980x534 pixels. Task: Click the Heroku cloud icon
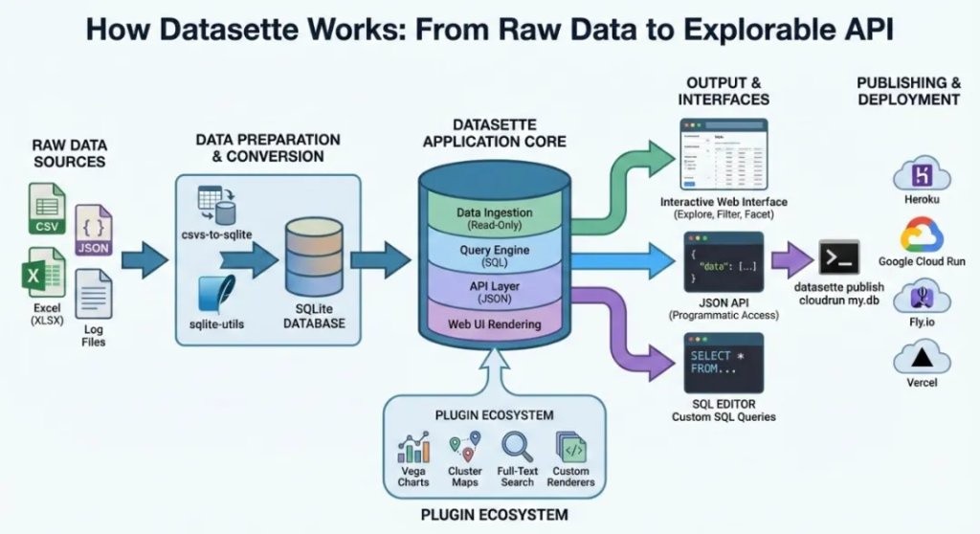(922, 174)
